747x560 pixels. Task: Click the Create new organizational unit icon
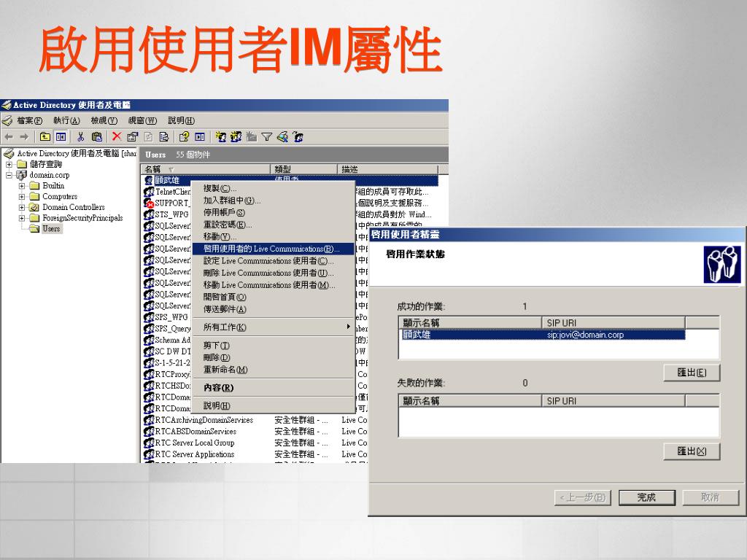pos(252,137)
